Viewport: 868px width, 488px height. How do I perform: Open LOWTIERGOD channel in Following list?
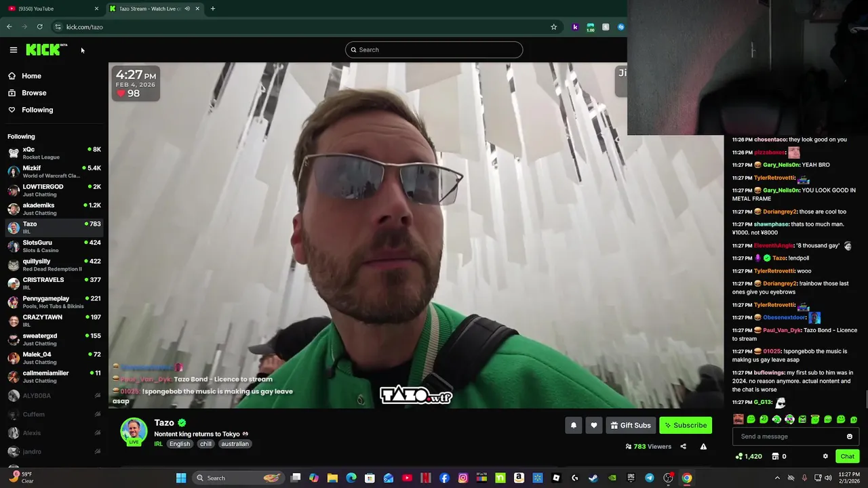click(x=54, y=190)
